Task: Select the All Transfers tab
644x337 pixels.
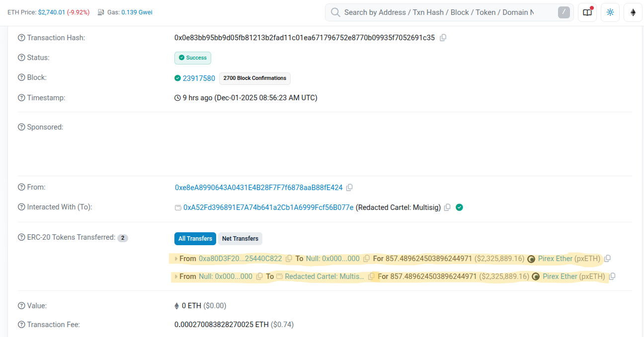Action: click(195, 239)
